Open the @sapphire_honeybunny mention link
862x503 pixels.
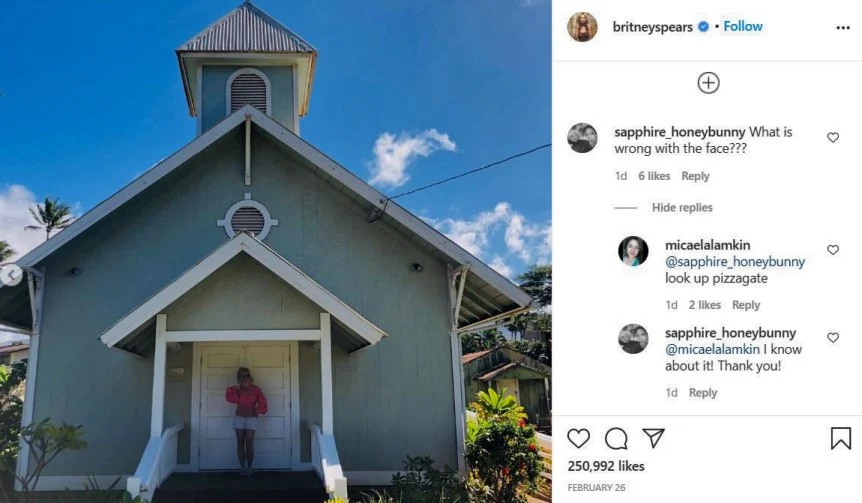tap(734, 262)
